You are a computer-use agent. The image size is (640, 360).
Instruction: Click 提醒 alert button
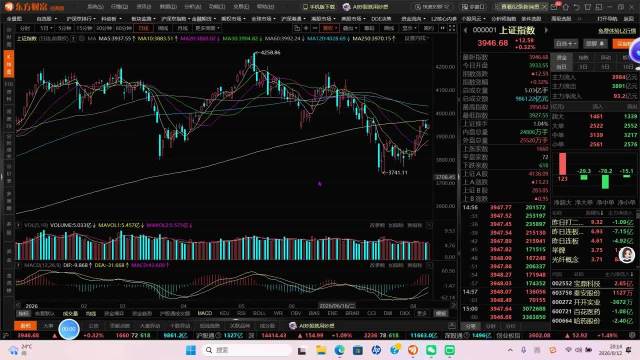point(595,43)
